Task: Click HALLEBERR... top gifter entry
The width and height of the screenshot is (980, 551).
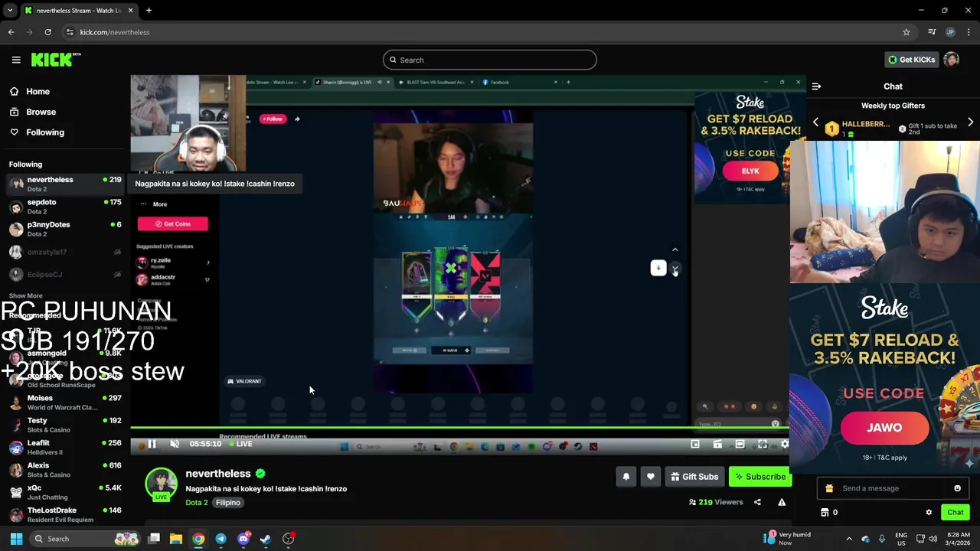Action: click(857, 128)
